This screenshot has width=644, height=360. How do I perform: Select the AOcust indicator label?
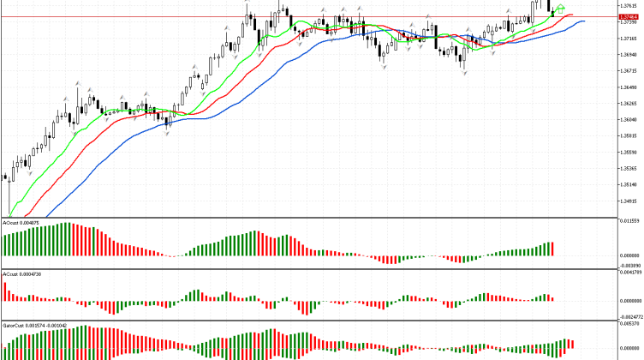(x=24, y=223)
